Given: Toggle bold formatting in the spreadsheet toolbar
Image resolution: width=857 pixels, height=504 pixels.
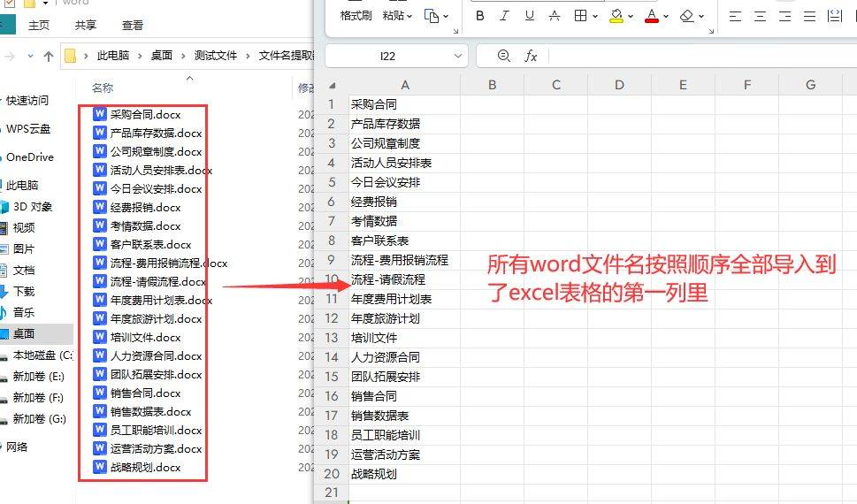Looking at the screenshot, I should 480,16.
